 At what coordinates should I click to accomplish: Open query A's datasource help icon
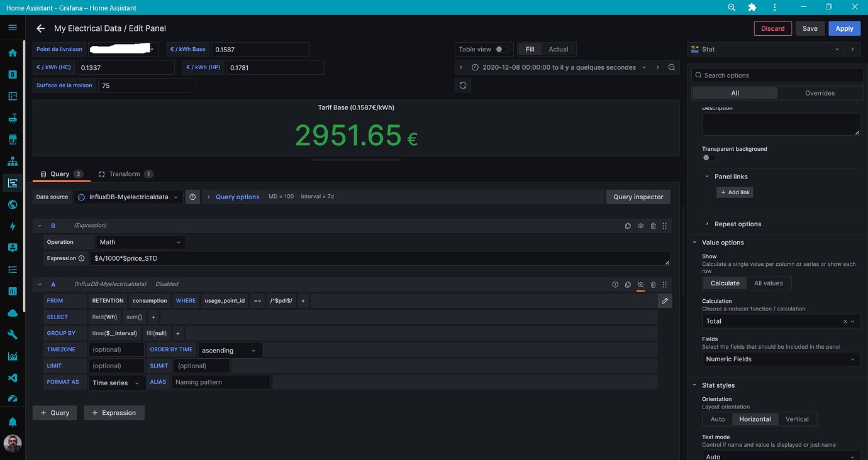point(615,285)
